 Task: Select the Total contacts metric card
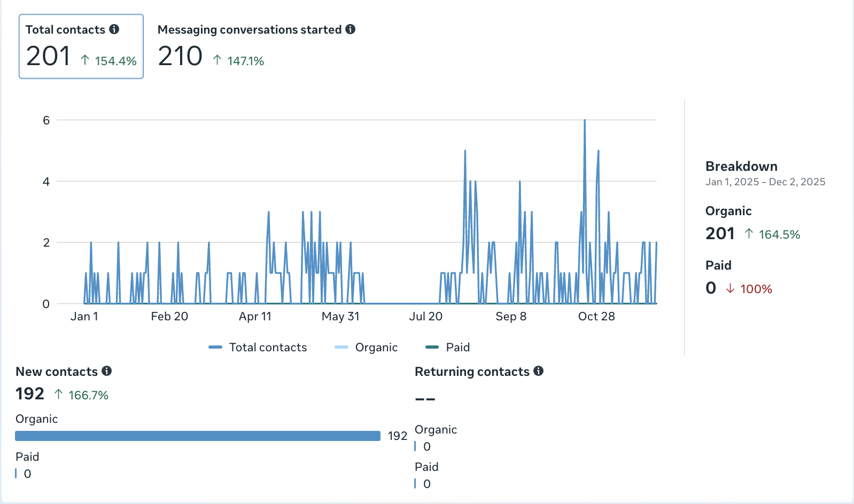pos(81,46)
